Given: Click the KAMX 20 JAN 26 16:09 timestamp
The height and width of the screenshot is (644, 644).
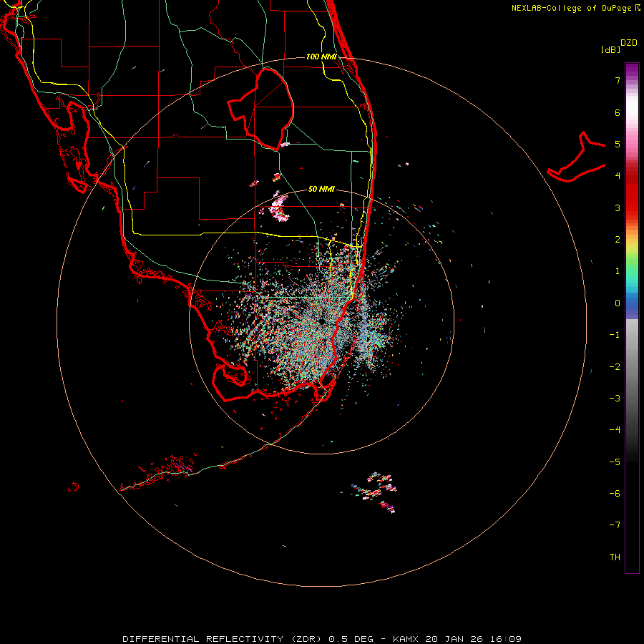Looking at the screenshot, I should pyautogui.click(x=457, y=639).
